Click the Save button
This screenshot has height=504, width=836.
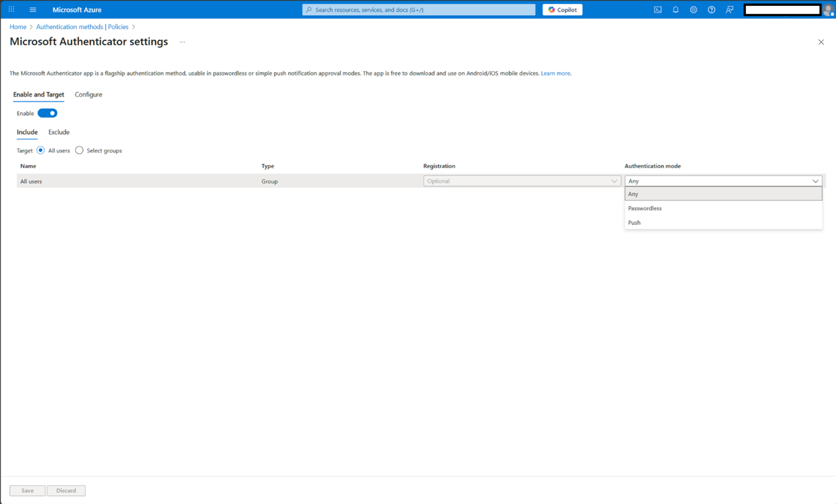pos(27,491)
